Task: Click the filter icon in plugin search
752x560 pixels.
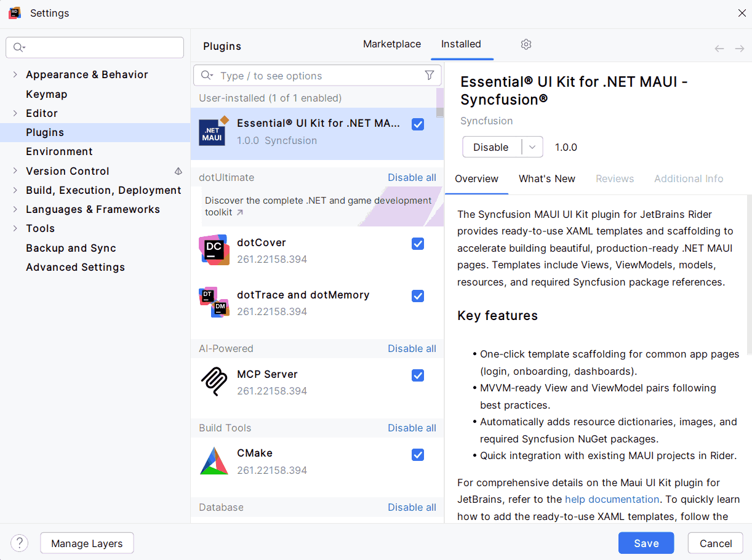Action: tap(430, 75)
